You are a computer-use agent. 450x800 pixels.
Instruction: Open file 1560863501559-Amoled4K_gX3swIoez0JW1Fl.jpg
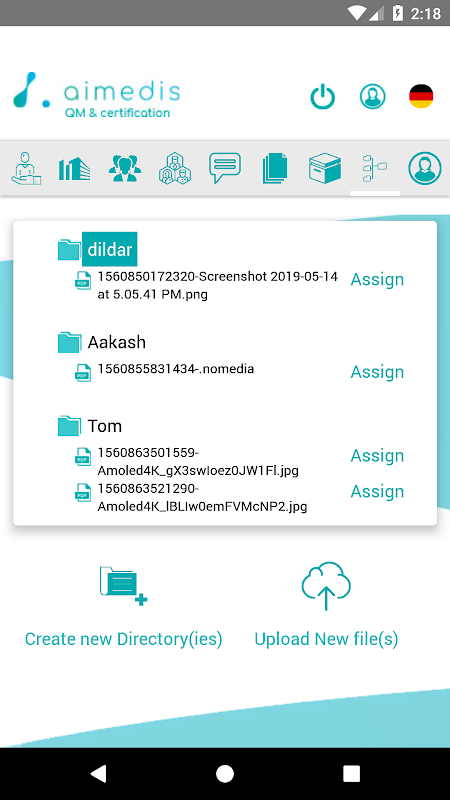pyautogui.click(x=198, y=462)
